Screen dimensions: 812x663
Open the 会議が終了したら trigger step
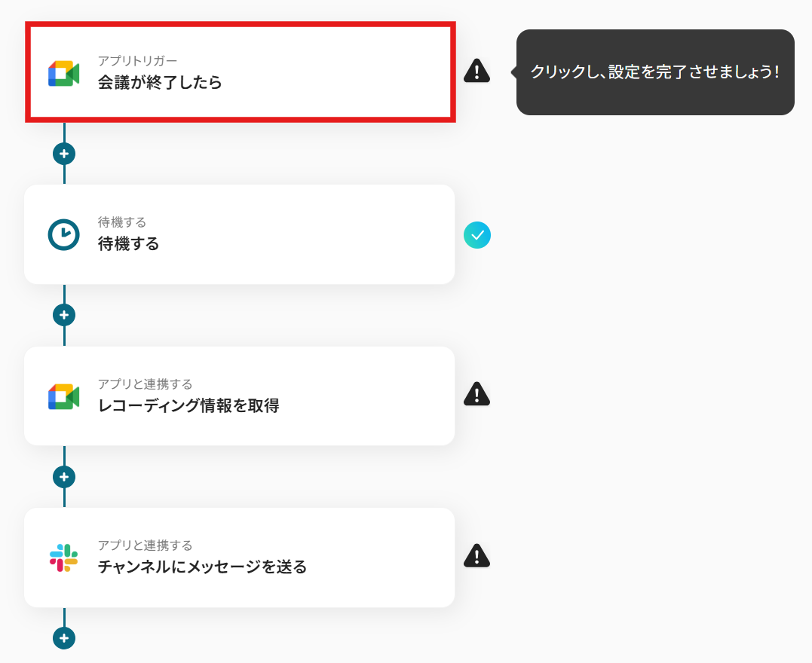pyautogui.click(x=241, y=72)
